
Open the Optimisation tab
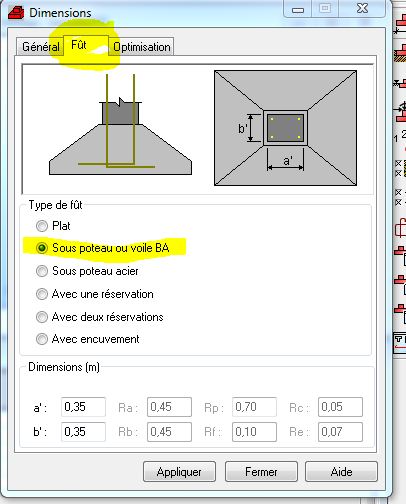[x=141, y=47]
